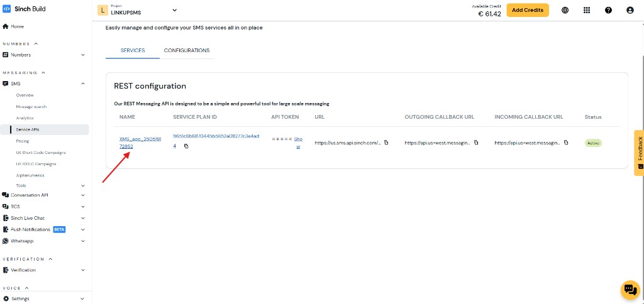Viewport: 644px width, 304px height.
Task: Open SMS Pricing page
Action: [x=23, y=141]
